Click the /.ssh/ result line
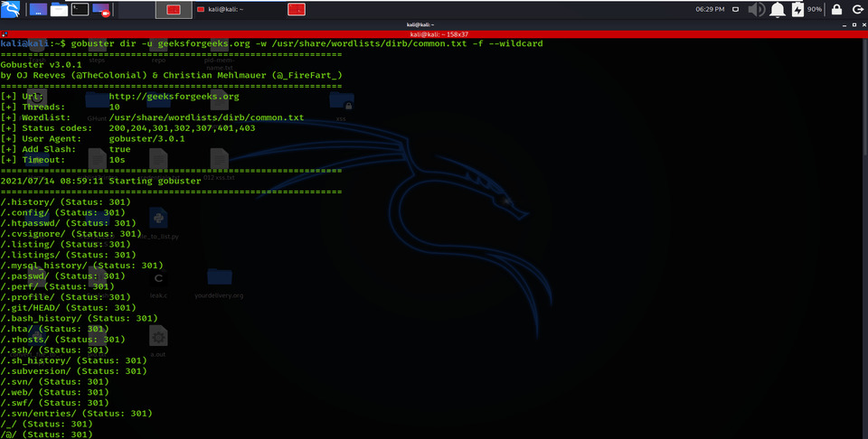 (54, 350)
